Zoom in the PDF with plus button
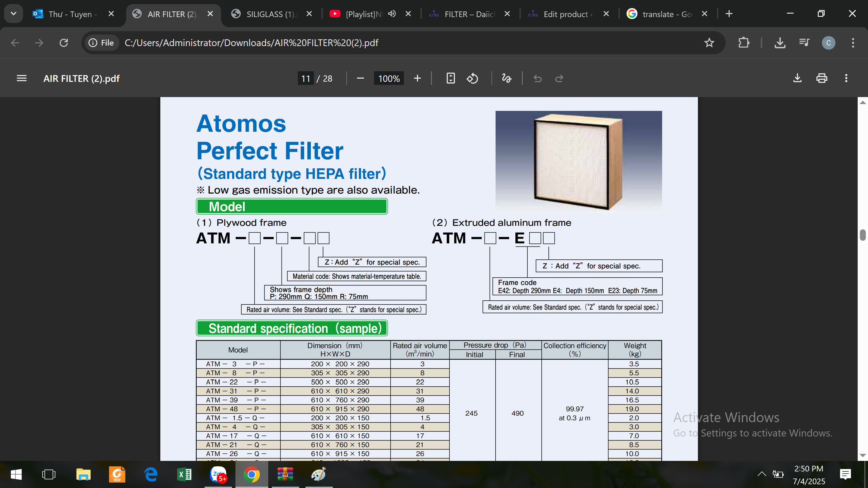The width and height of the screenshot is (868, 488). coord(417,78)
